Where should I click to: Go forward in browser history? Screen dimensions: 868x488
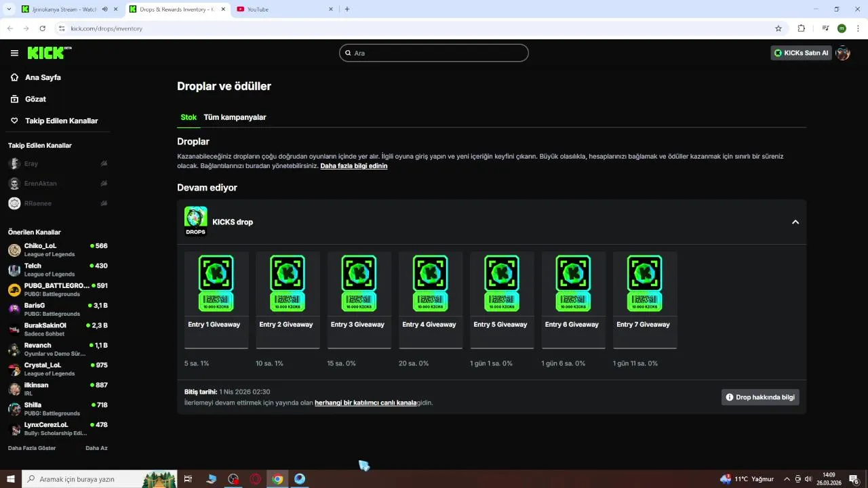pyautogui.click(x=26, y=28)
